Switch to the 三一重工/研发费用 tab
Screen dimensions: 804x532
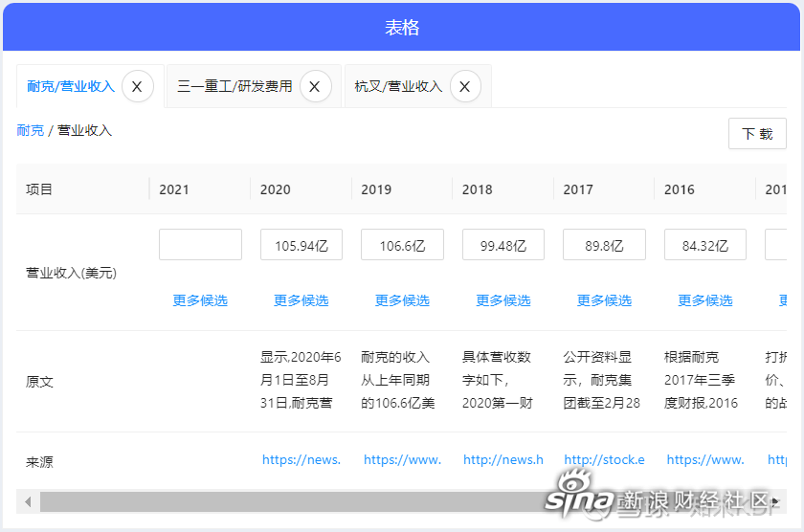tap(234, 86)
